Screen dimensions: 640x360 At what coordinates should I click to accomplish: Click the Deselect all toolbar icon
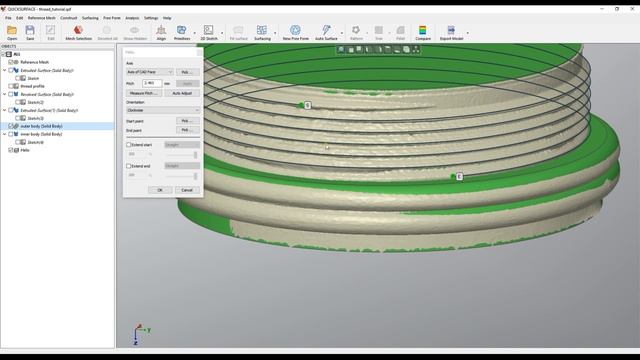(107, 30)
